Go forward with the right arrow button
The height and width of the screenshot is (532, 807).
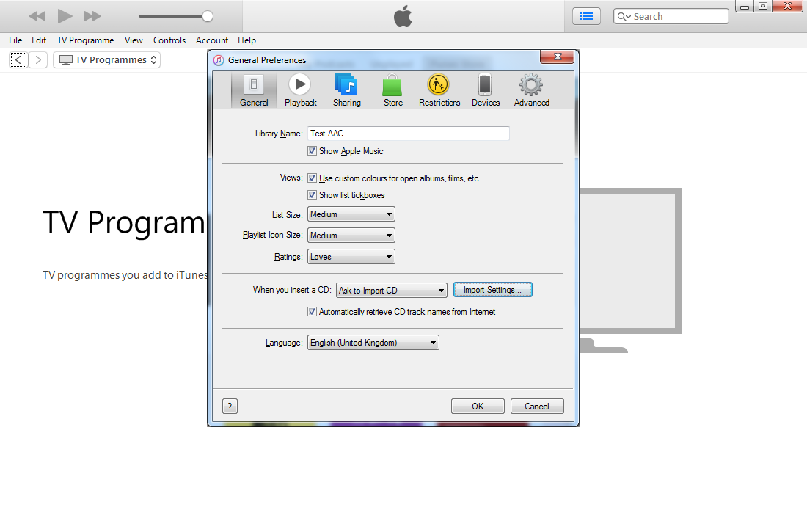(38, 59)
